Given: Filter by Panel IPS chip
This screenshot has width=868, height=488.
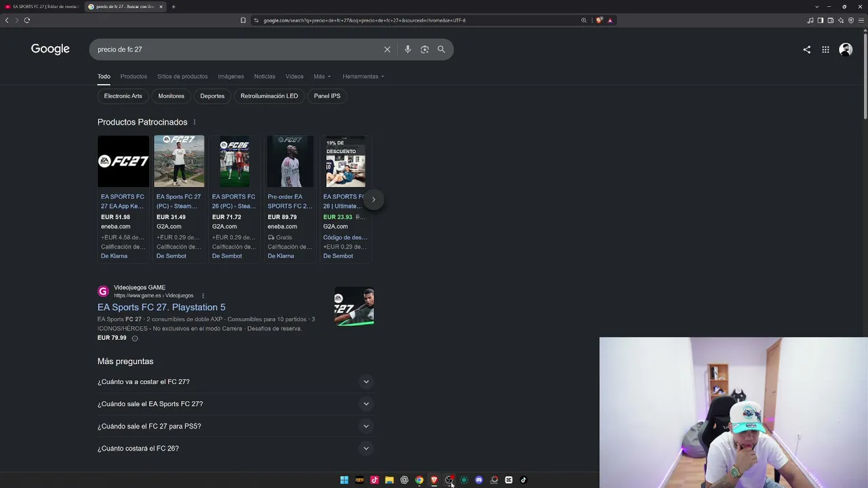Looking at the screenshot, I should point(327,96).
